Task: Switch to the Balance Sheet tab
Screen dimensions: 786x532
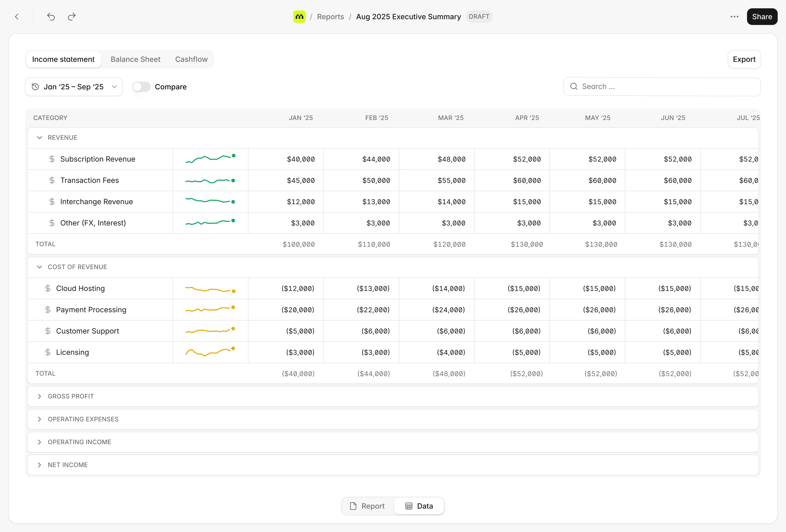Action: coord(135,59)
